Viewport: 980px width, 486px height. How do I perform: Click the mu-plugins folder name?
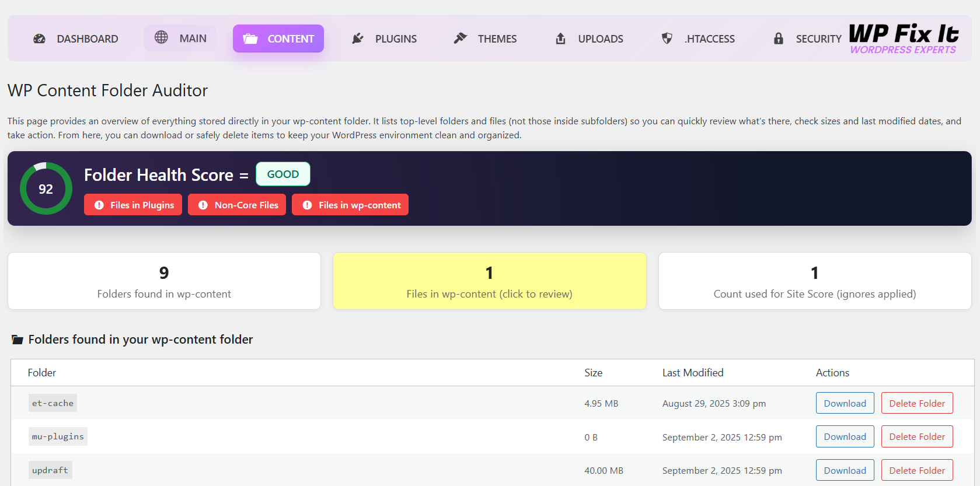(x=58, y=436)
